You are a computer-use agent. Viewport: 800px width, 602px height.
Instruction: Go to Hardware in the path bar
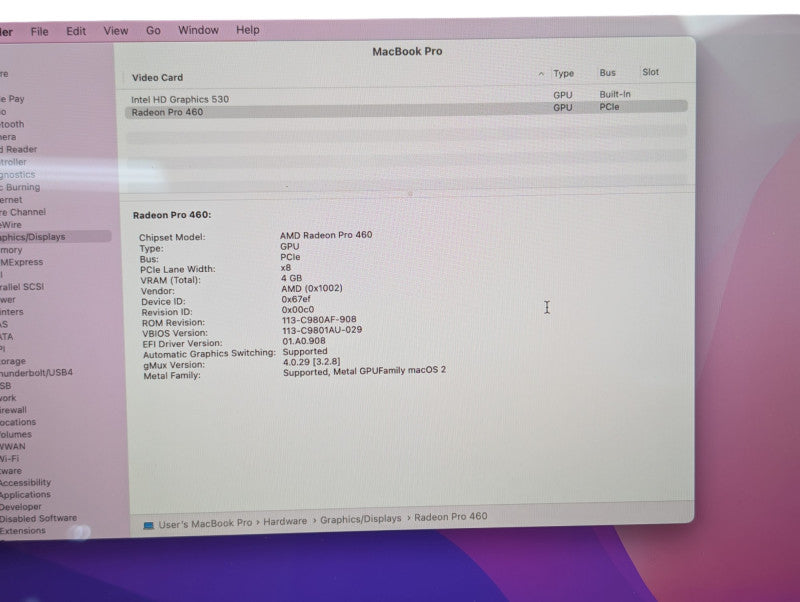[285, 521]
